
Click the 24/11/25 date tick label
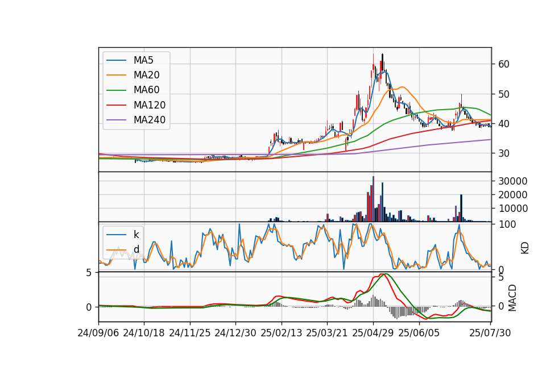[190, 333]
